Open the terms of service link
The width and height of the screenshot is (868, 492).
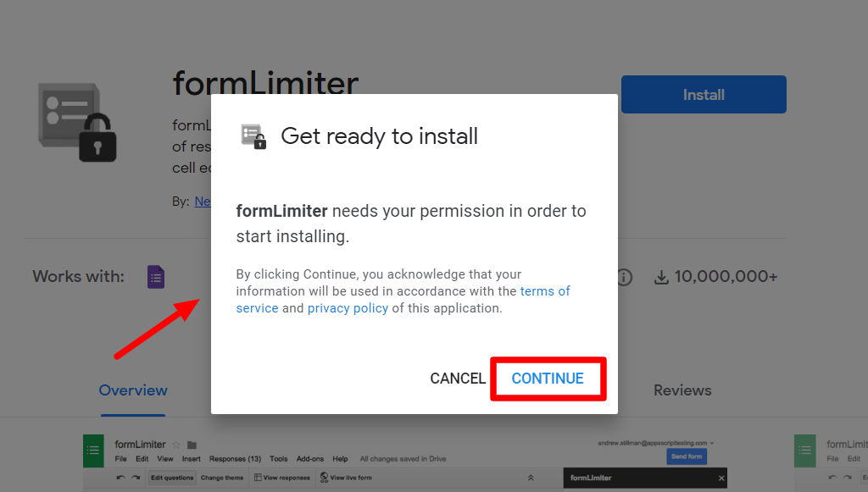403,300
